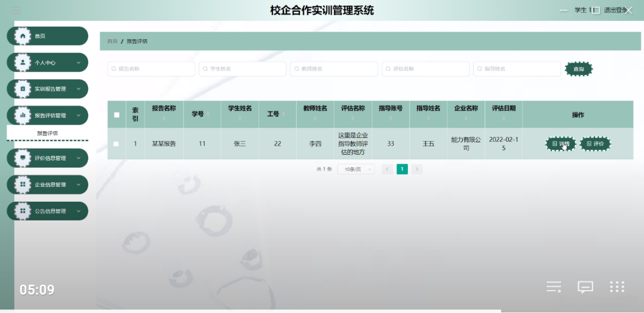The image size is (644, 313).
Task: Click the 能力有限公司 company cell
Action: point(466,143)
